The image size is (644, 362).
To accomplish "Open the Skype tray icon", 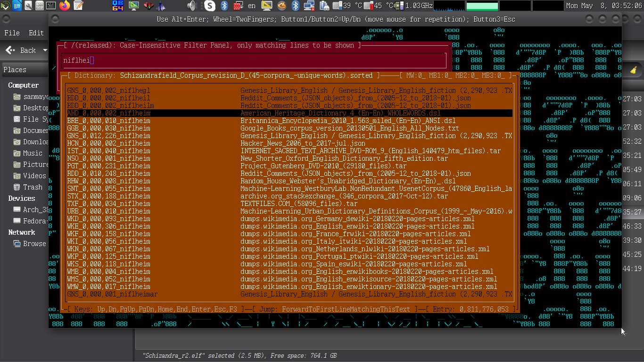I will coord(209,6).
